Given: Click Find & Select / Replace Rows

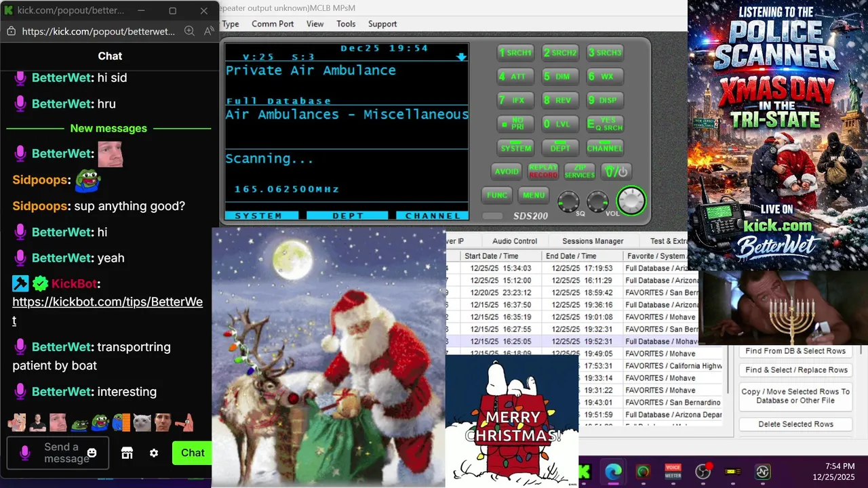Looking at the screenshot, I should [795, 370].
